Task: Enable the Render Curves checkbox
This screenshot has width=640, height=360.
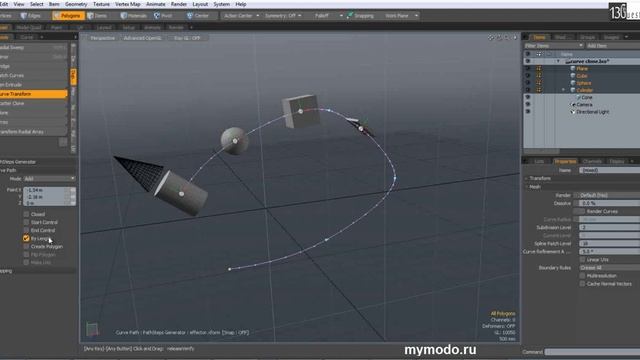Action: click(x=582, y=211)
